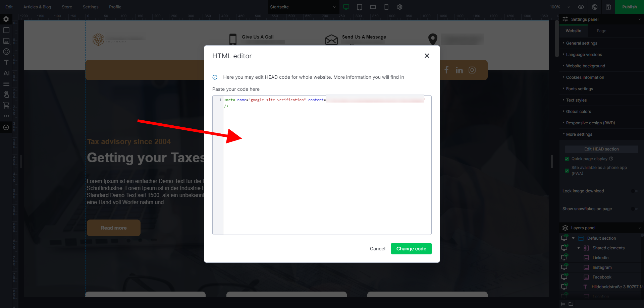Cancel the HTML editor dialog
The height and width of the screenshot is (308, 644).
click(x=377, y=249)
